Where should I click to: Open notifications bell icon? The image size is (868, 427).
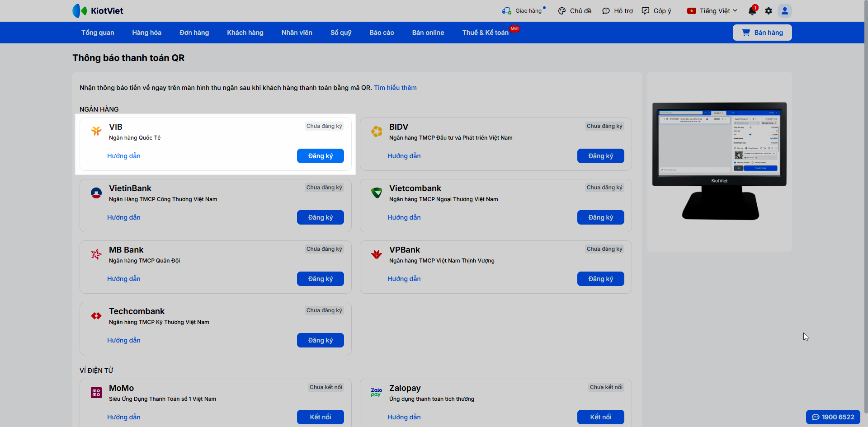point(752,11)
